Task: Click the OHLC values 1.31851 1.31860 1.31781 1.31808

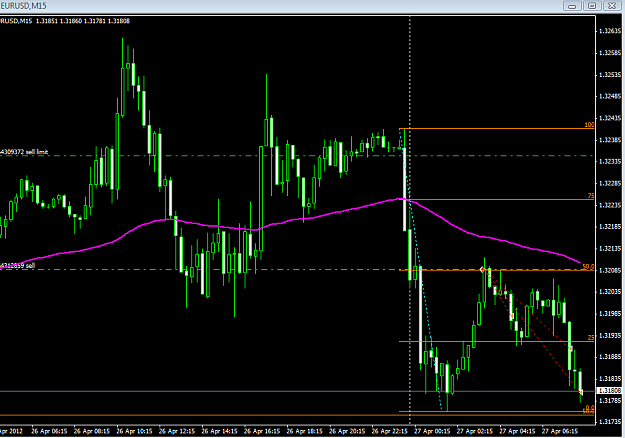Action: pyautogui.click(x=83, y=21)
